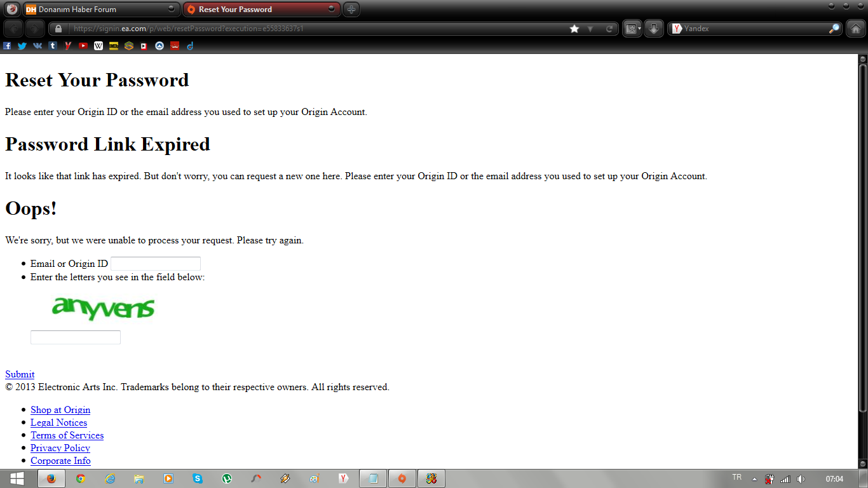Screen dimensions: 868x488
Task: Bookmark this page with the star
Action: tap(574, 29)
